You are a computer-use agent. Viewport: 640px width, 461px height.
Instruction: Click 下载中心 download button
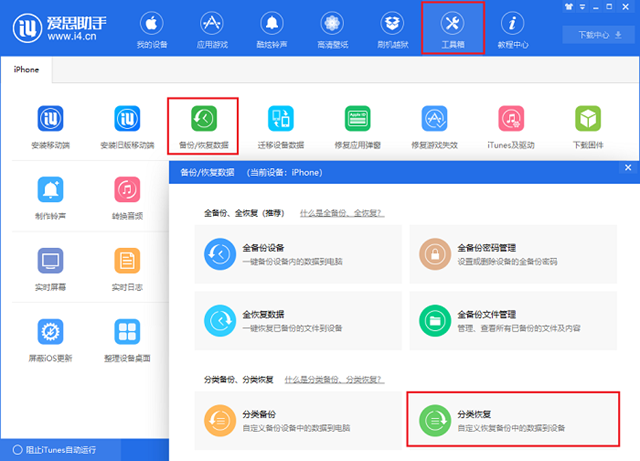click(599, 35)
